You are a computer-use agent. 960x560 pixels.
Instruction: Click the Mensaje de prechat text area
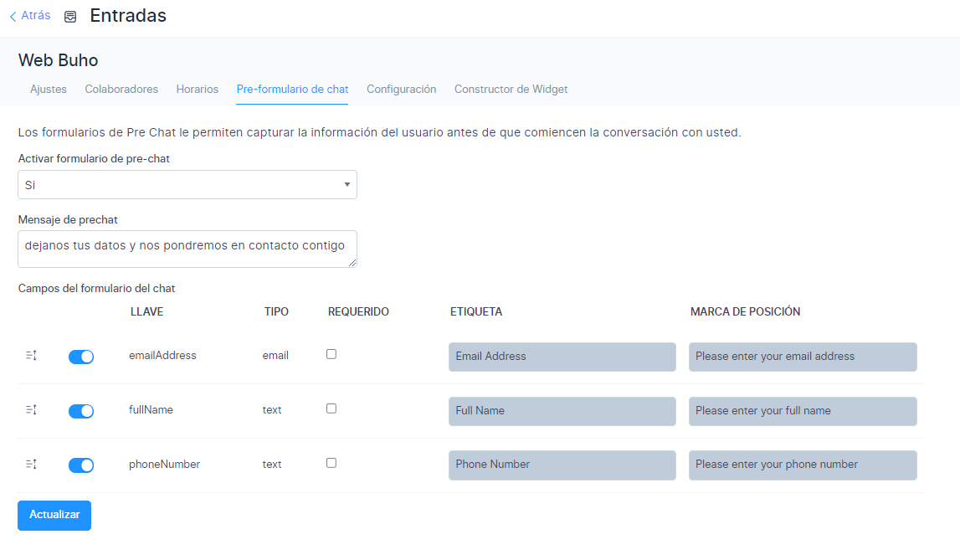click(187, 249)
